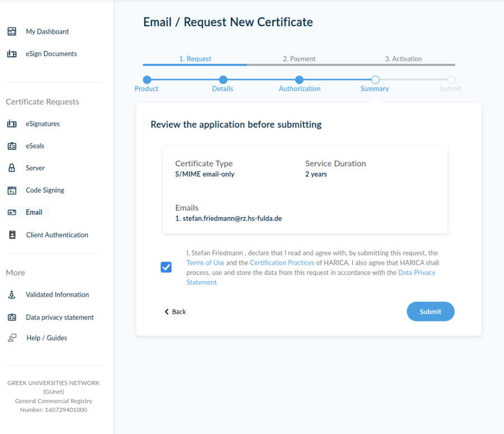Click the Client Authentication badge icon

(12, 235)
